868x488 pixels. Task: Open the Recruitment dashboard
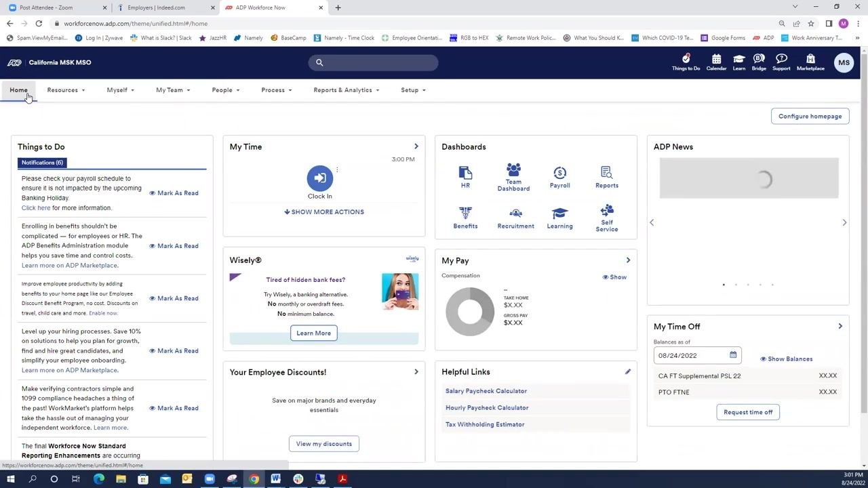tap(515, 219)
